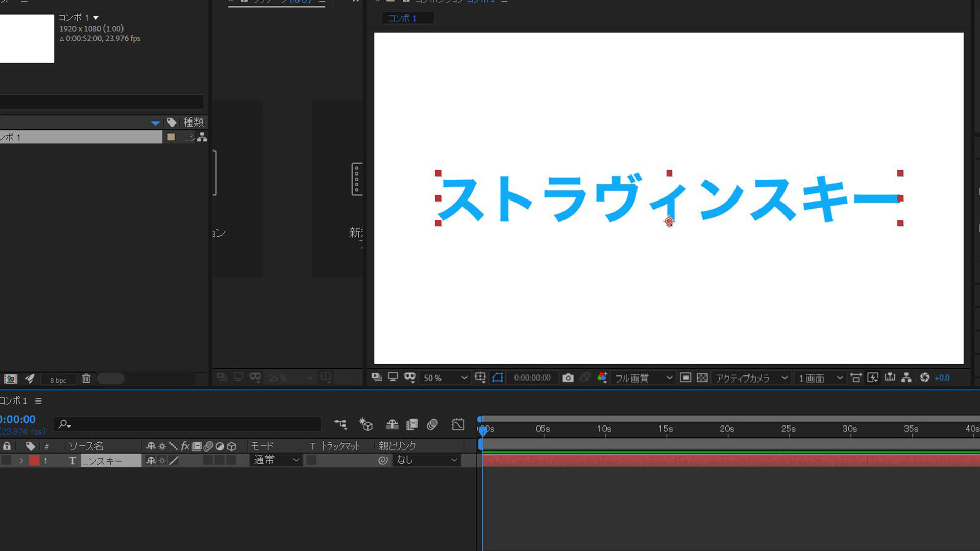Open Fast Previews lightning icon
Image resolution: width=980 pixels, height=551 pixels.
pyautogui.click(x=873, y=378)
